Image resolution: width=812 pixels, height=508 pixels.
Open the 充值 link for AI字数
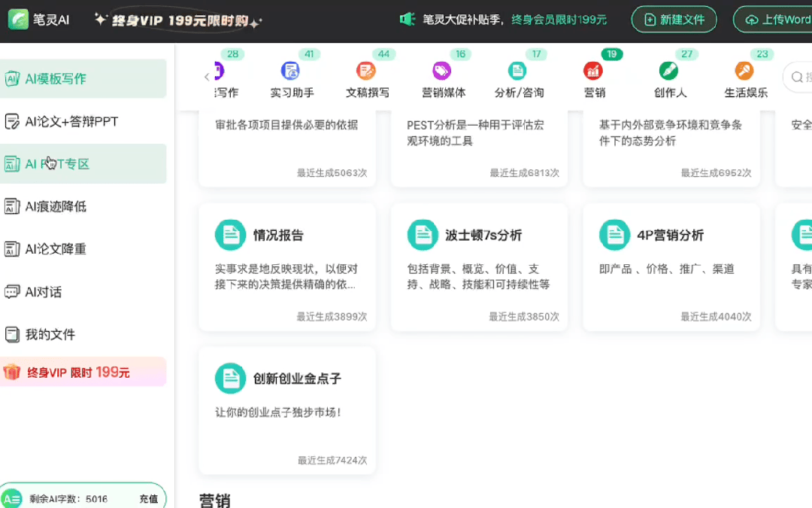pyautogui.click(x=147, y=498)
